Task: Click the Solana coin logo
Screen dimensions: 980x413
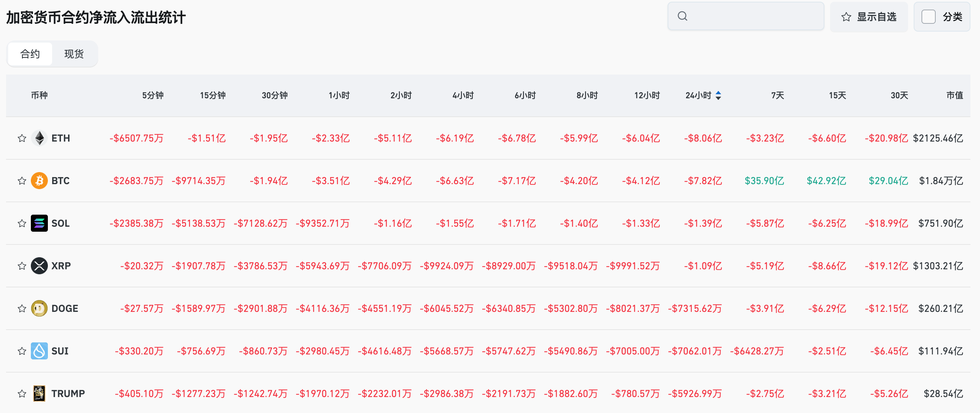Action: pos(39,224)
